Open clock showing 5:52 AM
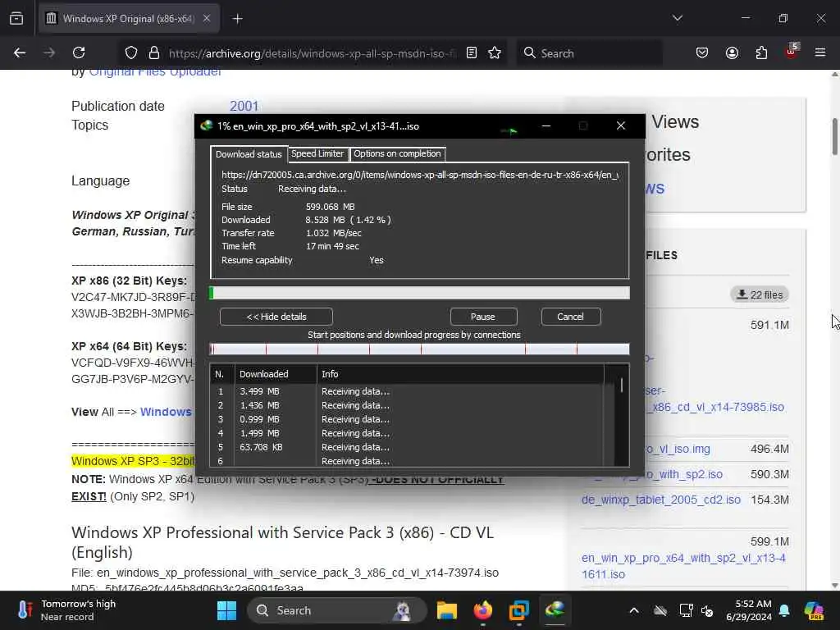The height and width of the screenshot is (630, 840). pos(749,610)
